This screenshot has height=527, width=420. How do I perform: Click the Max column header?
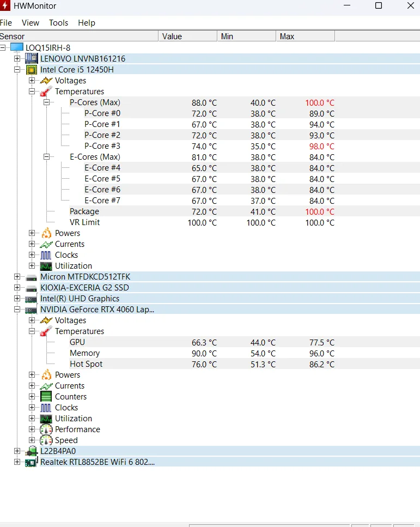(x=305, y=36)
